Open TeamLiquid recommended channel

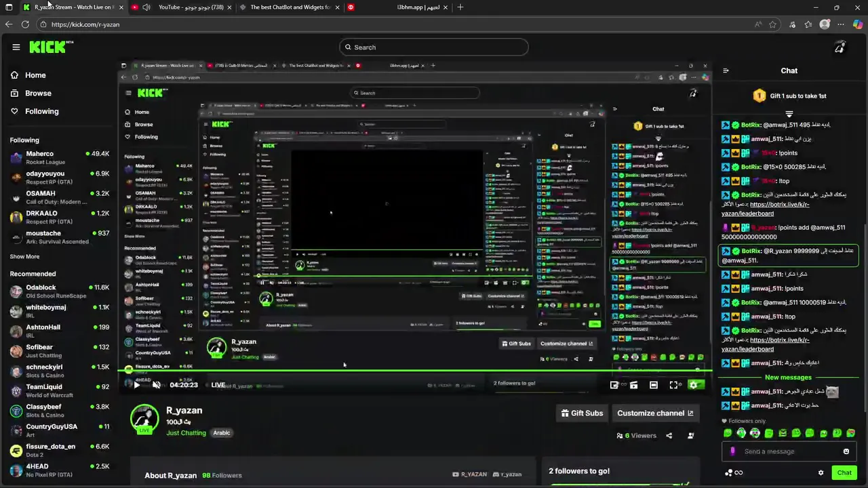[x=60, y=391]
